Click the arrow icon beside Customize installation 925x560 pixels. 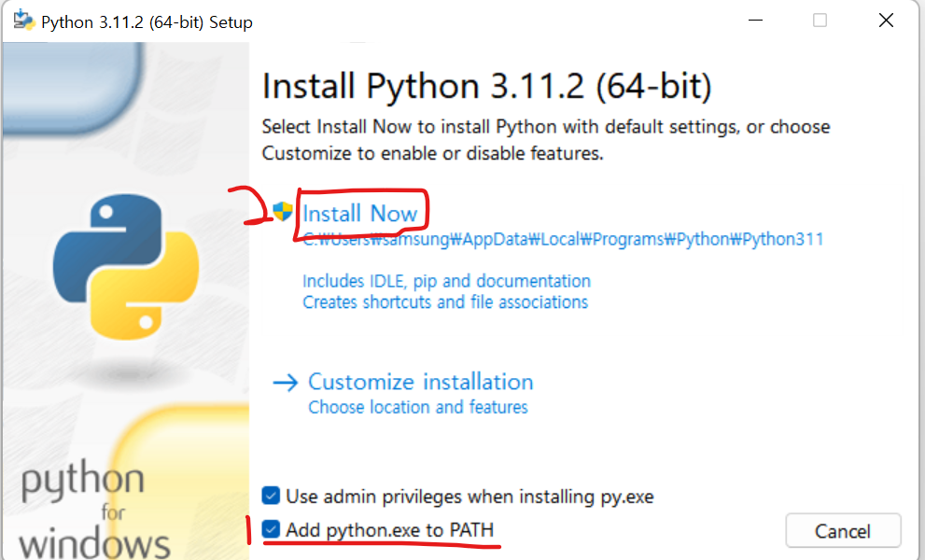point(286,383)
